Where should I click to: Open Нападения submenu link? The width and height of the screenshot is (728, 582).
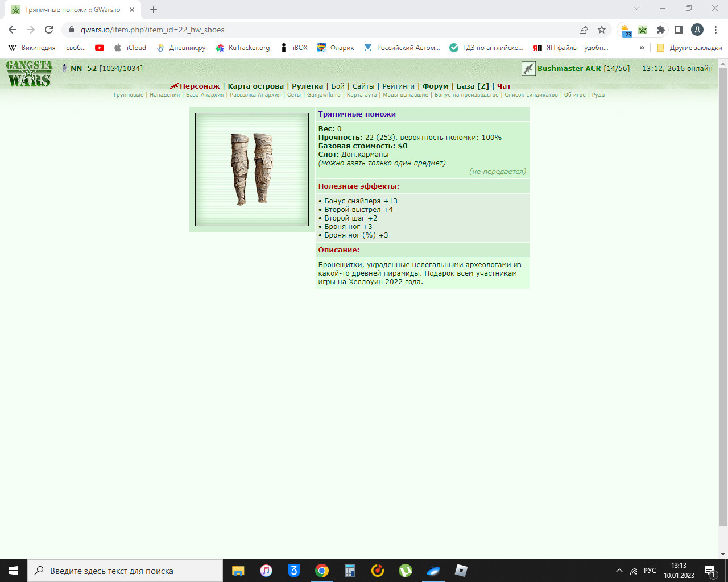click(x=164, y=95)
